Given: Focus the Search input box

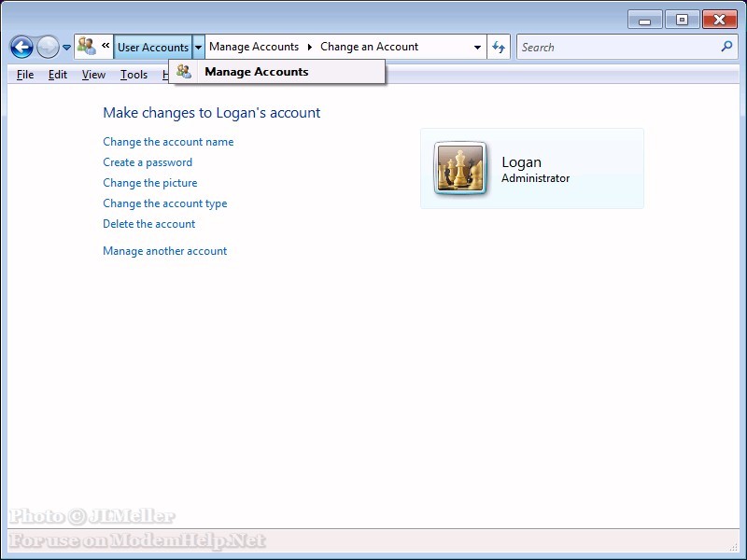Looking at the screenshot, I should click(x=618, y=48).
